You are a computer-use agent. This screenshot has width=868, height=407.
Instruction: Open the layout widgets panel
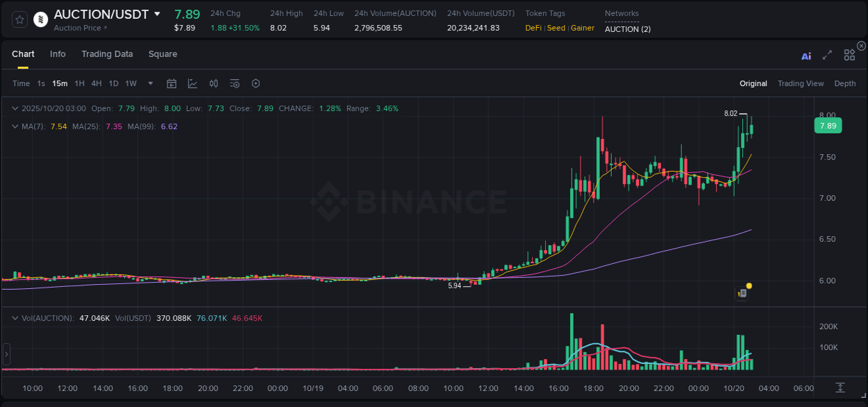point(849,56)
